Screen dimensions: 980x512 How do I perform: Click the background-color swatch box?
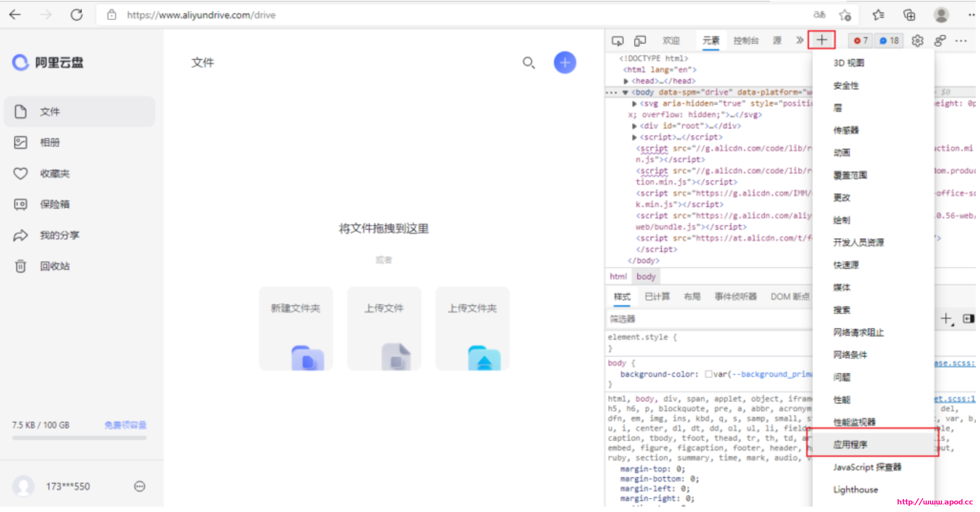coord(708,374)
